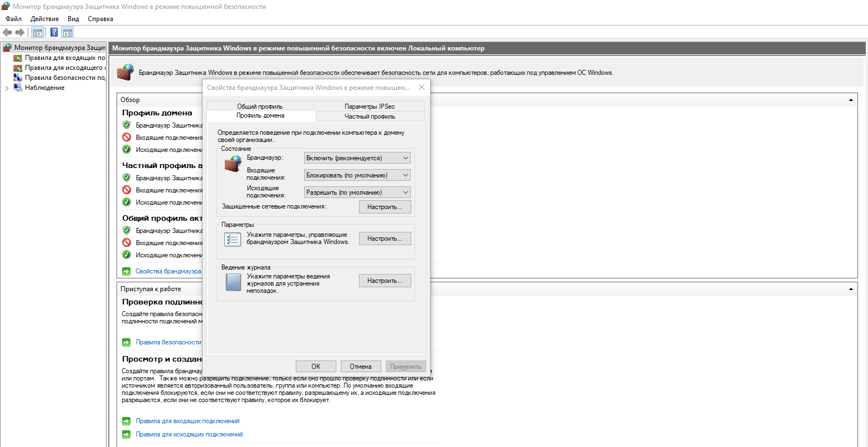The width and height of the screenshot is (868, 447).
Task: Click the green arrow icon beside Правила безопасности link
Action: click(126, 342)
